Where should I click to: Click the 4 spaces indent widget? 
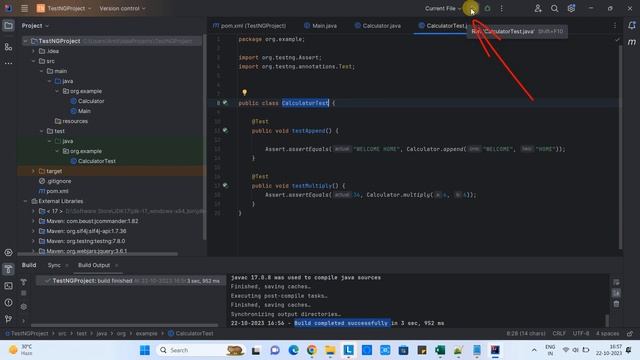coord(607,333)
